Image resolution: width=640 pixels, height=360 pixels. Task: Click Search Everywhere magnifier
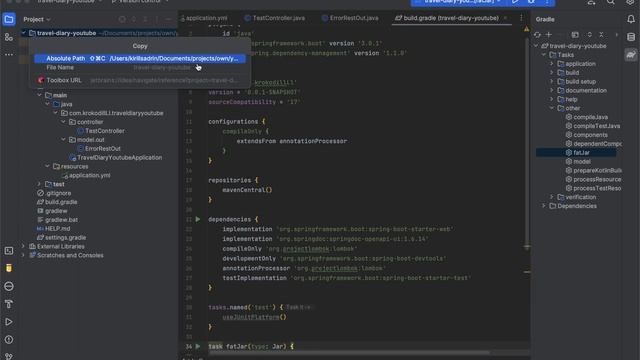611,2
